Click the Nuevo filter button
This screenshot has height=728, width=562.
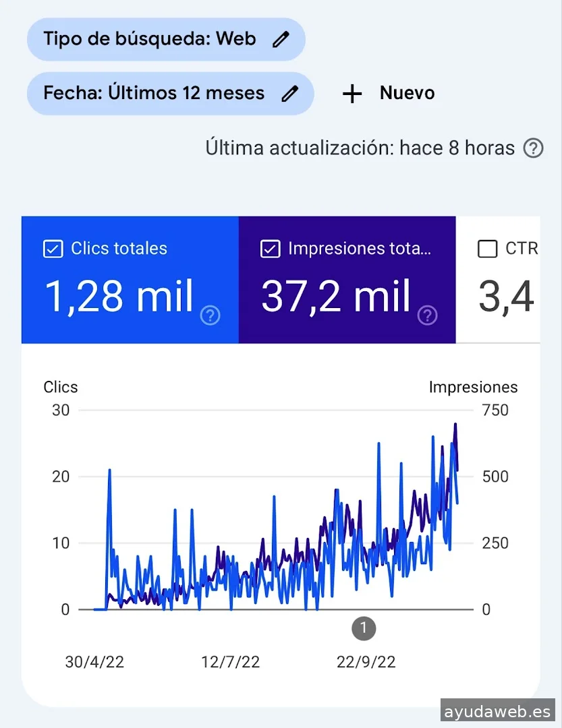coord(389,94)
